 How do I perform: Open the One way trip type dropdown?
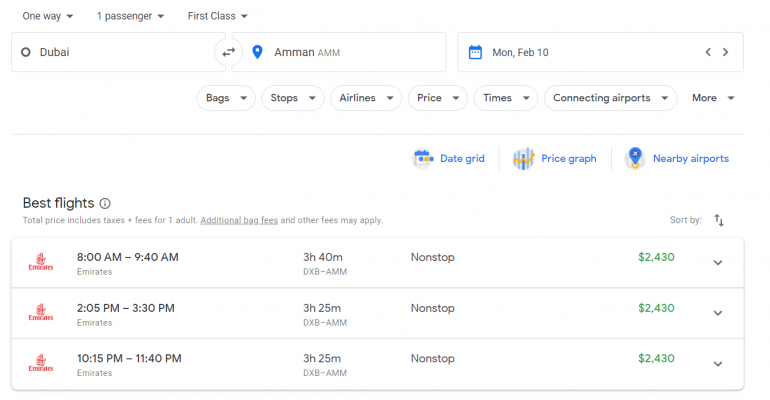click(x=48, y=16)
